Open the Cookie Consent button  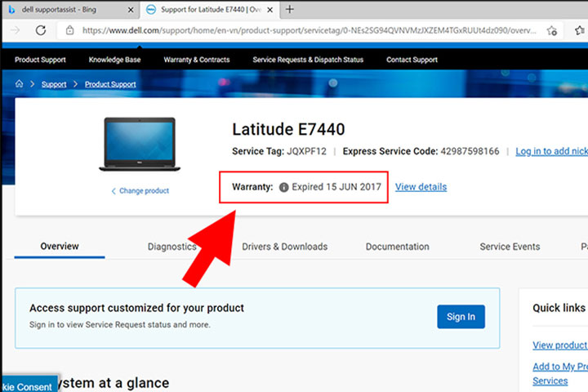(29, 384)
